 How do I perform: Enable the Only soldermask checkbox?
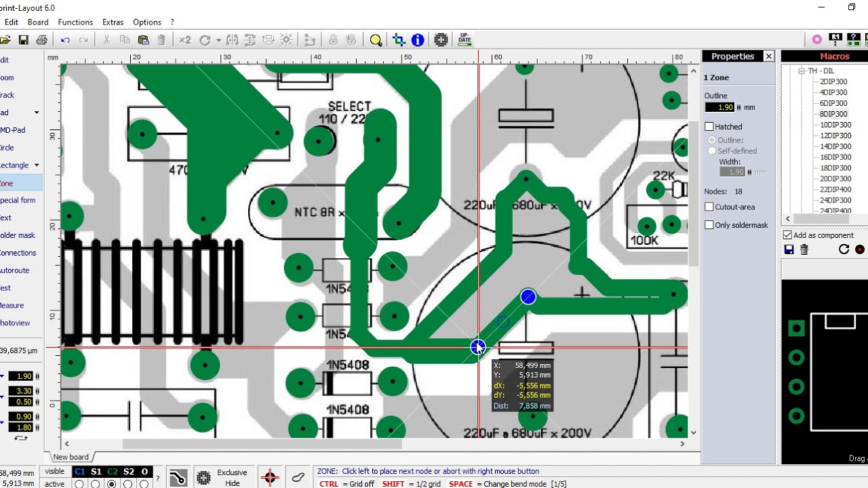[x=709, y=225]
